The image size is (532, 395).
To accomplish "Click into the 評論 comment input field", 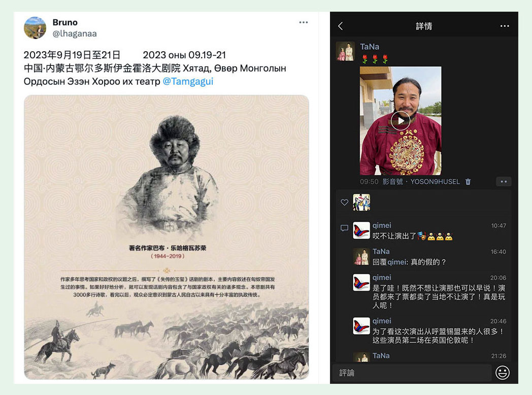I will [x=412, y=373].
